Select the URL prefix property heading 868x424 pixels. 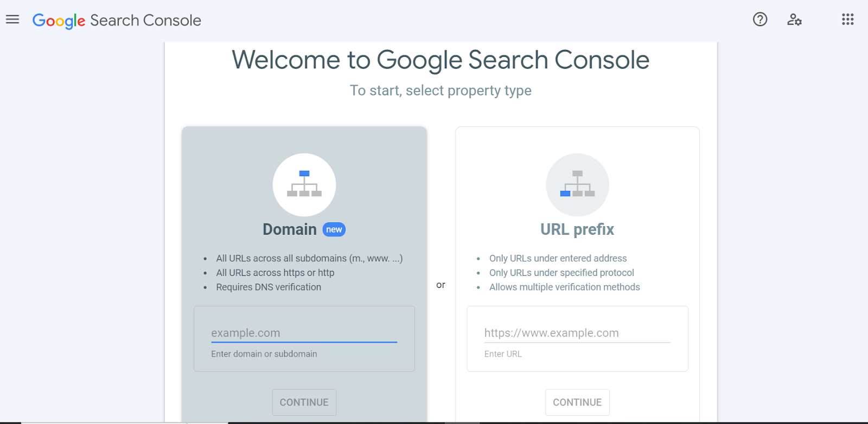(x=577, y=229)
